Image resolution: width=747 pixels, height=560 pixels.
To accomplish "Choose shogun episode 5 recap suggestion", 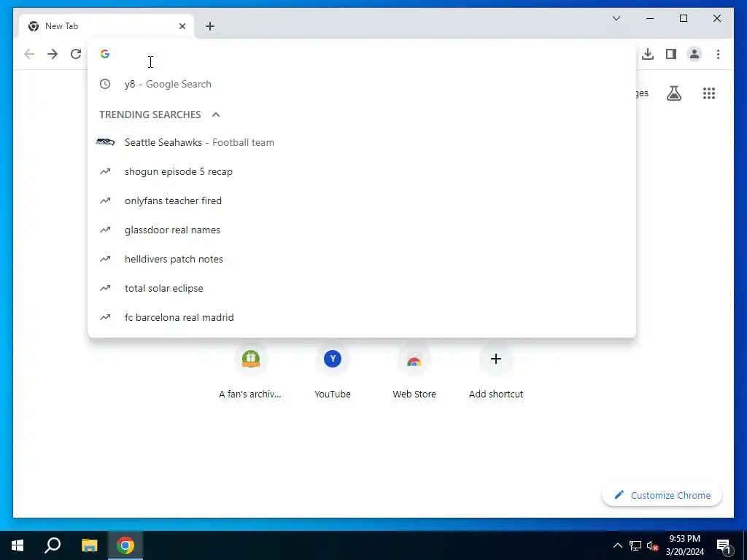I will 362,171.
